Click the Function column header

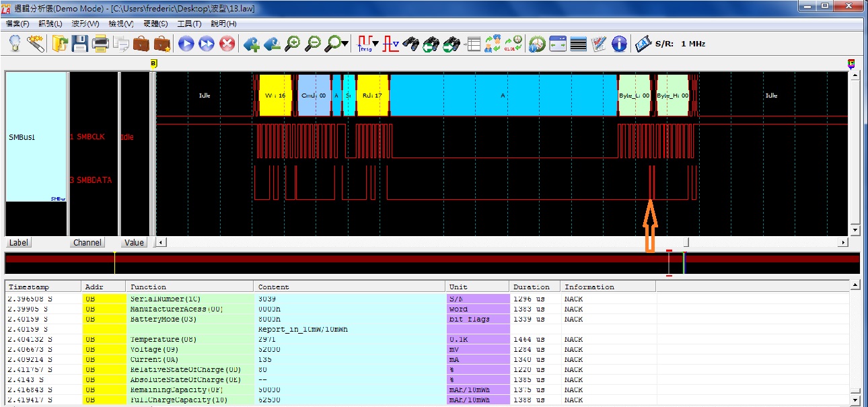pos(190,287)
